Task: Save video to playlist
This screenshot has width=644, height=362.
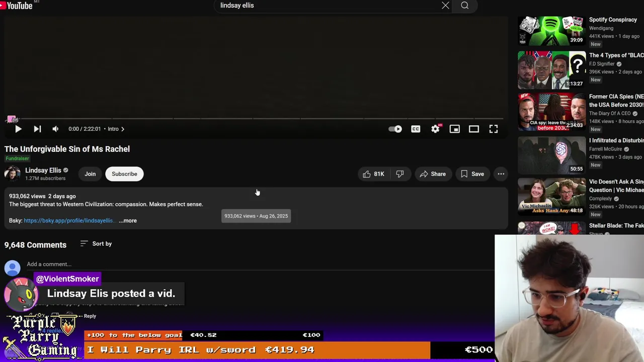Action: 472,174
